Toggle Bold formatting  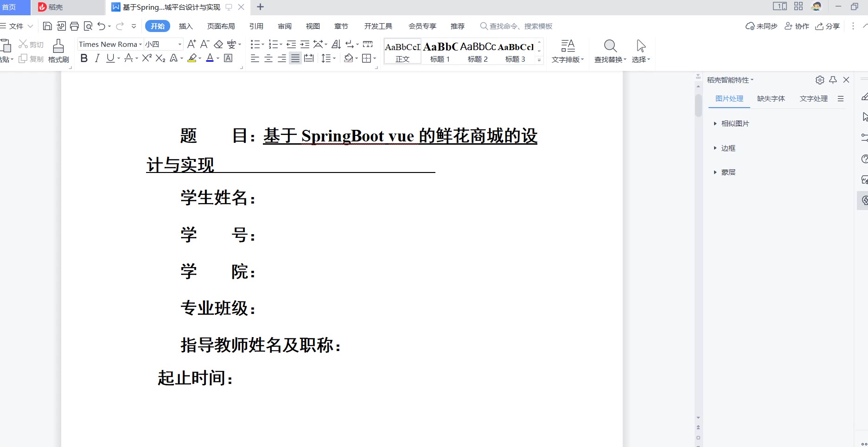point(84,58)
